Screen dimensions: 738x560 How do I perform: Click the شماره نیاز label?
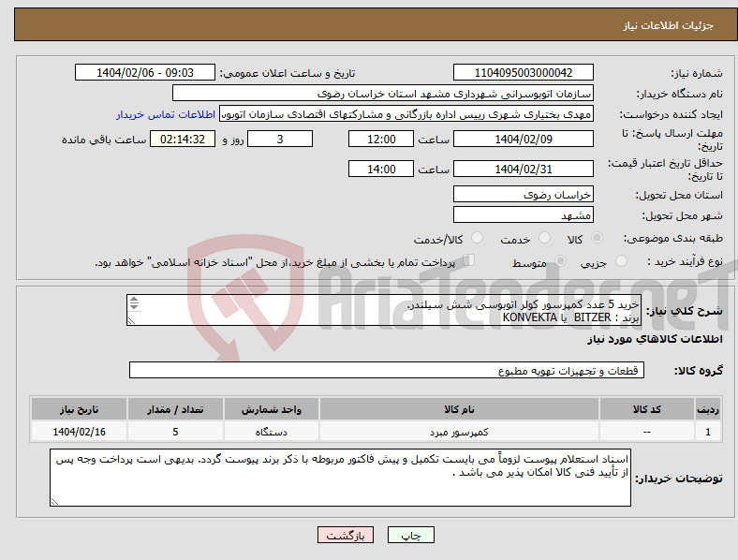[697, 73]
